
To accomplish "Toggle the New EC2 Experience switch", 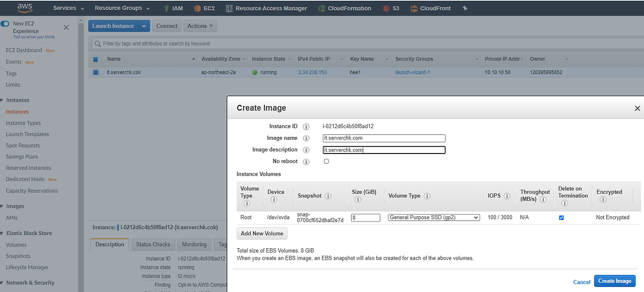I will click(x=6, y=24).
